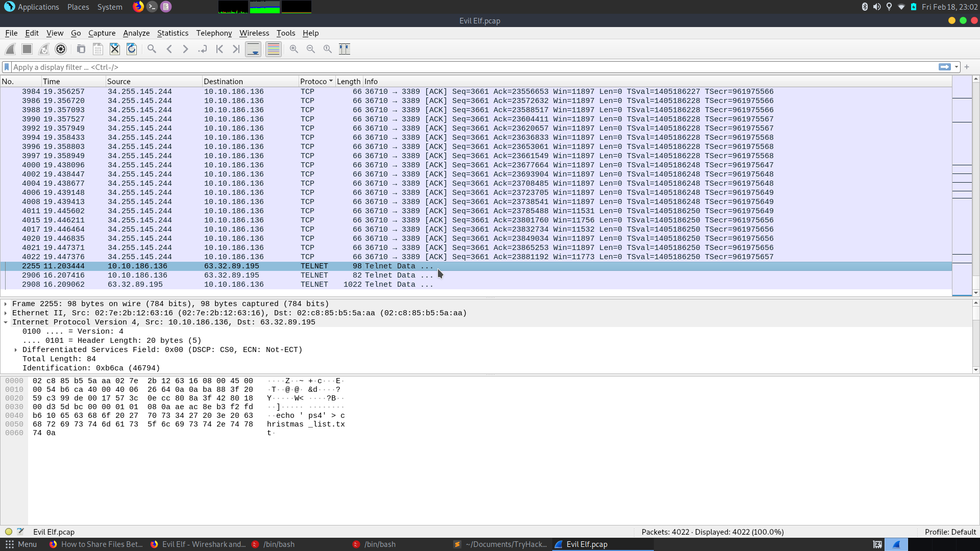Click the display filter input field
Screen dimensions: 980x551
(459, 67)
